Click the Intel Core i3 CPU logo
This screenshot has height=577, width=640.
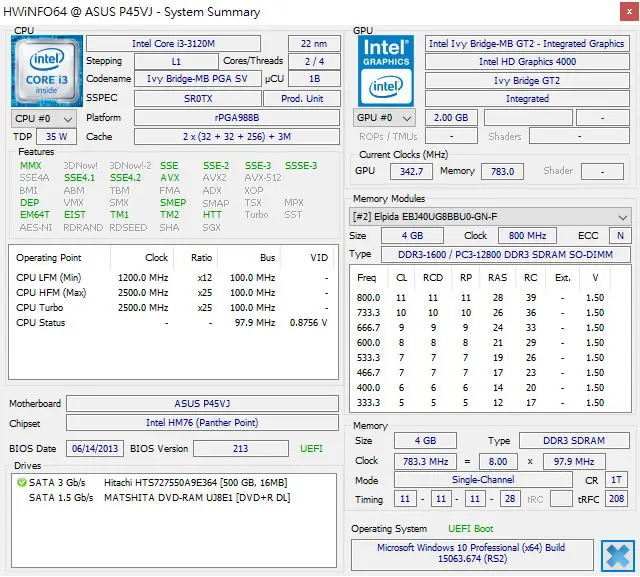(47, 71)
